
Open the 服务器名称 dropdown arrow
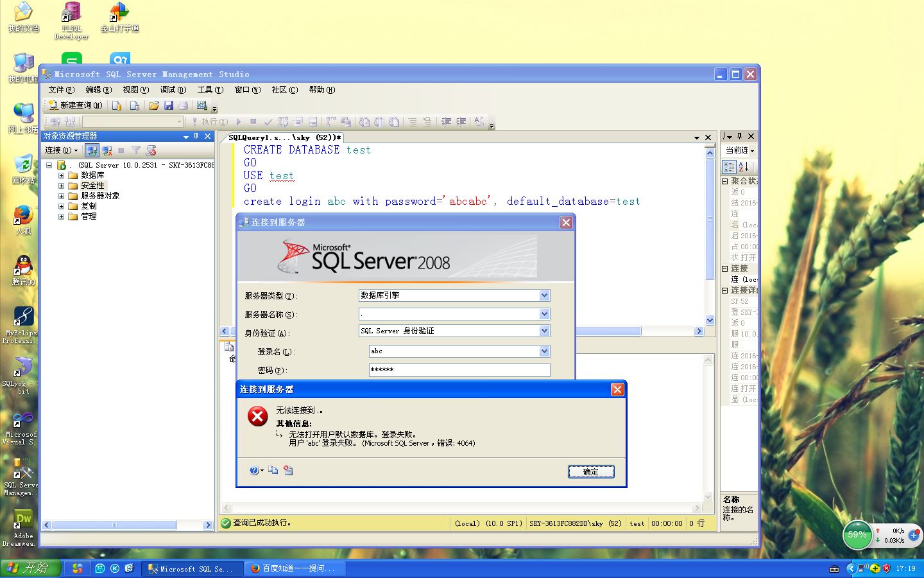click(544, 314)
